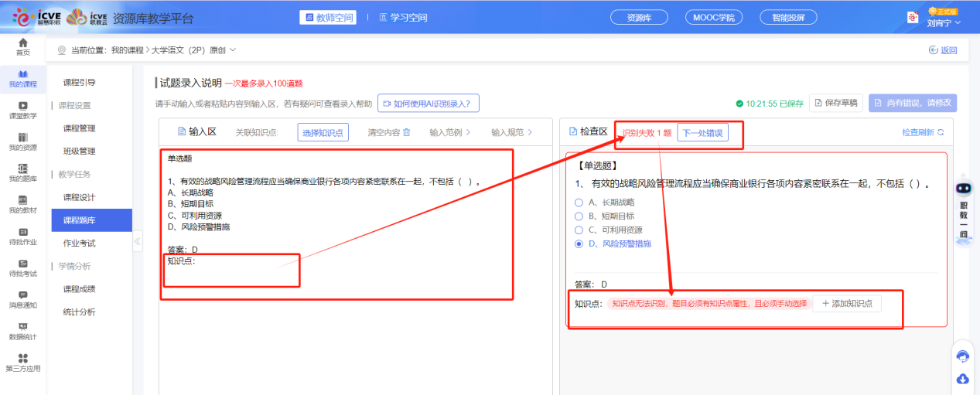This screenshot has width=980, height=395.
Task: Open 课堂教学 from the left sidebar
Action: click(23, 106)
